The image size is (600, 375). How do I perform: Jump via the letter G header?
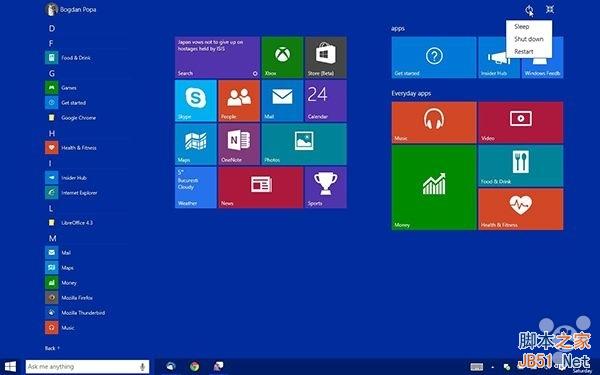(x=52, y=73)
